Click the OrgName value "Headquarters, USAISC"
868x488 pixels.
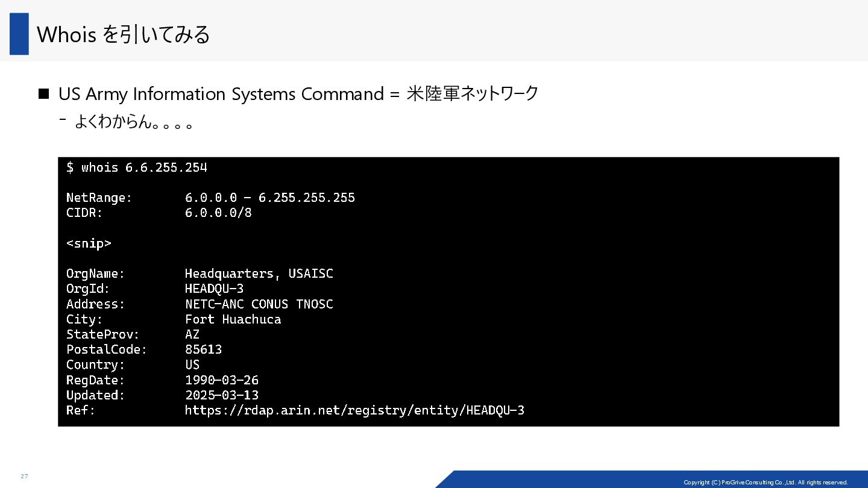click(x=259, y=274)
